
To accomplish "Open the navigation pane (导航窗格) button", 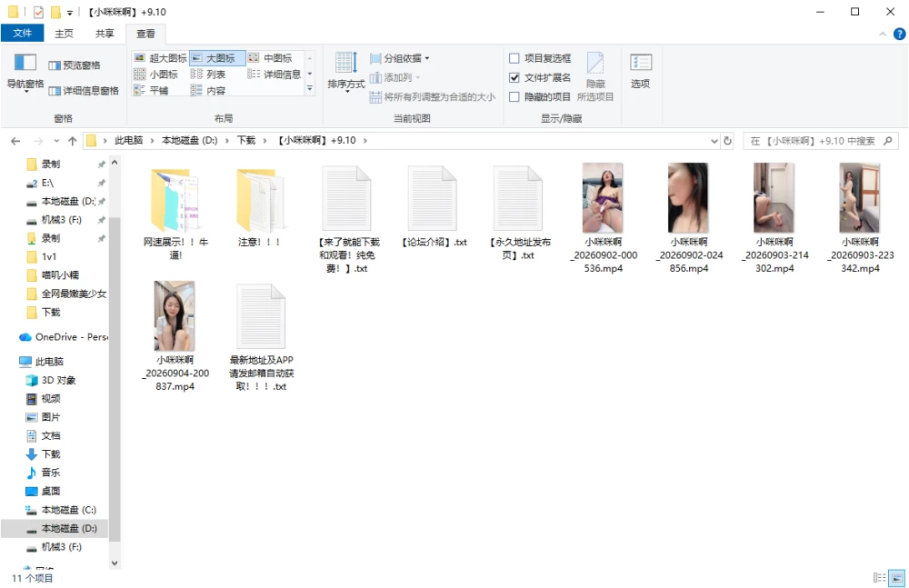I will tap(25, 72).
